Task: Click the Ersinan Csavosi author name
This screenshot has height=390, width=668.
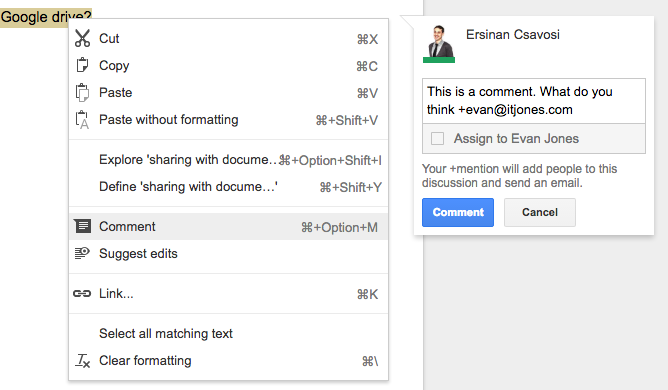Action: (513, 35)
